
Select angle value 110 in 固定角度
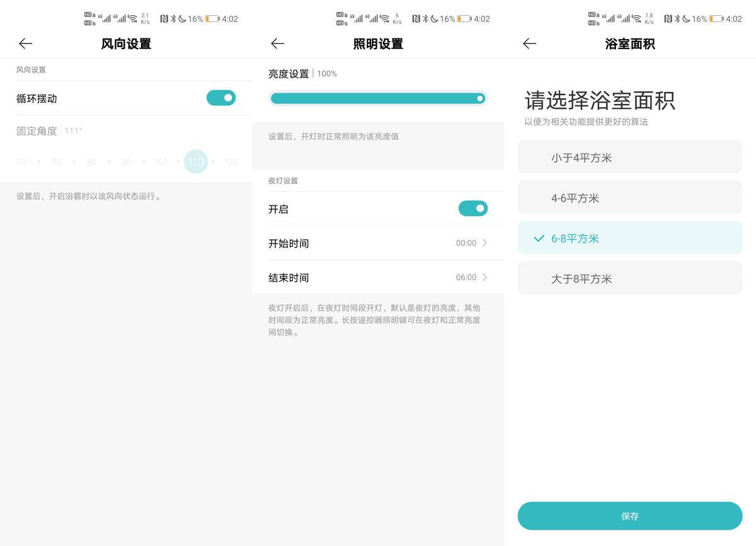point(196,162)
